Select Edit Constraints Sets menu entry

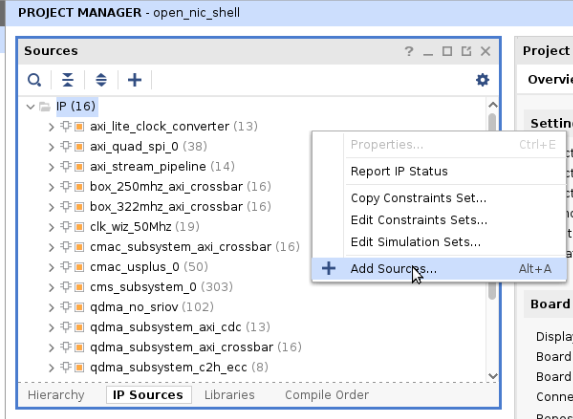click(419, 220)
